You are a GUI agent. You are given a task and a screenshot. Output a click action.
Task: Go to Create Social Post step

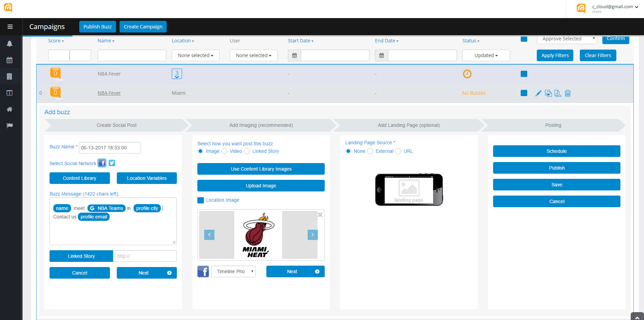[x=116, y=125]
